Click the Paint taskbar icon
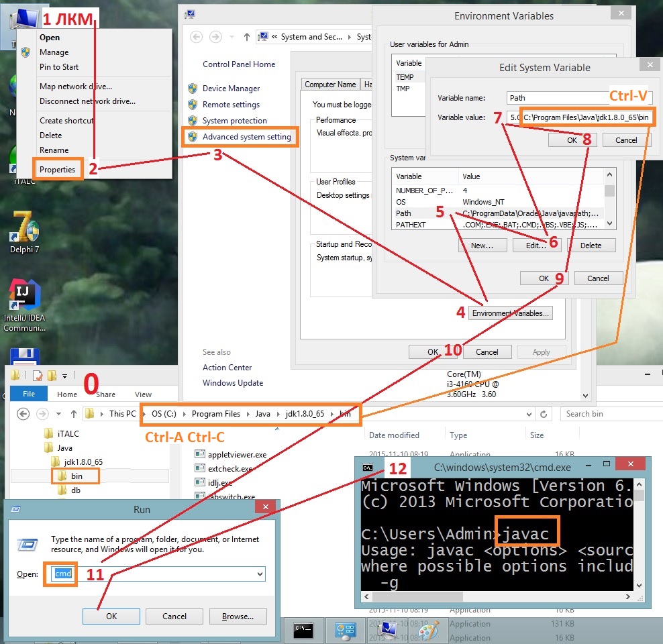The height and width of the screenshot is (644, 663). click(429, 631)
